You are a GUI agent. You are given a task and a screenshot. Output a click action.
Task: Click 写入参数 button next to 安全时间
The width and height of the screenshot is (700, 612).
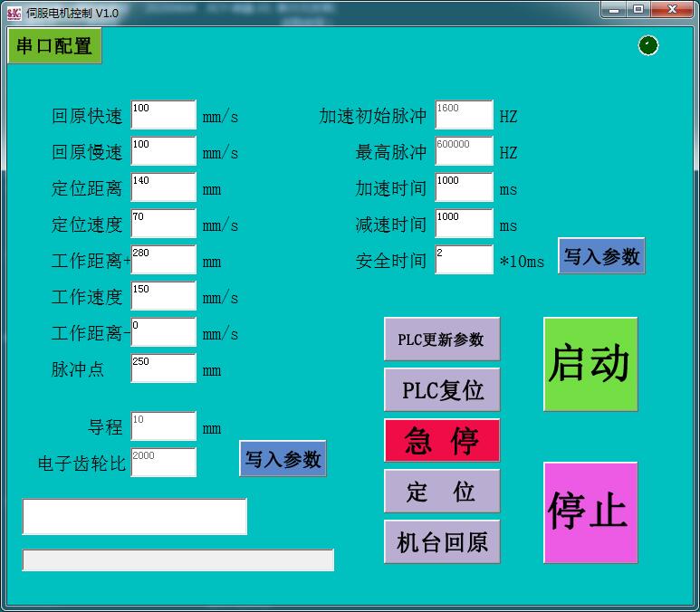601,256
